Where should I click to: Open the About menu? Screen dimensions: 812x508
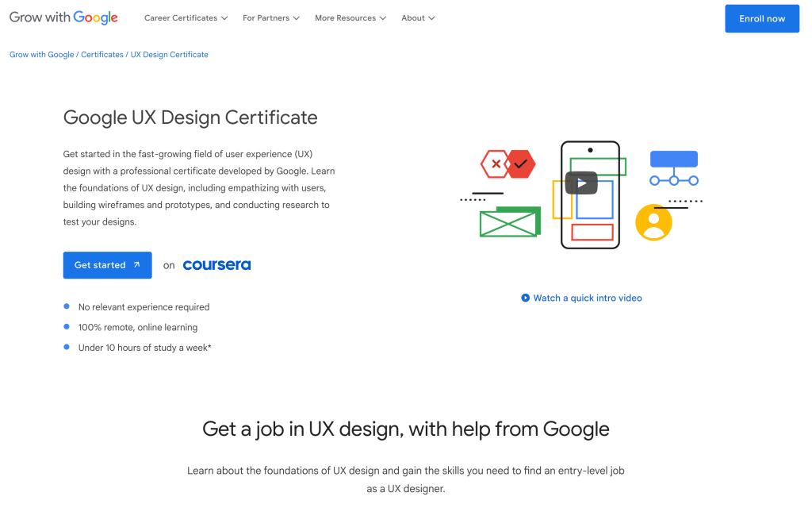pyautogui.click(x=418, y=18)
